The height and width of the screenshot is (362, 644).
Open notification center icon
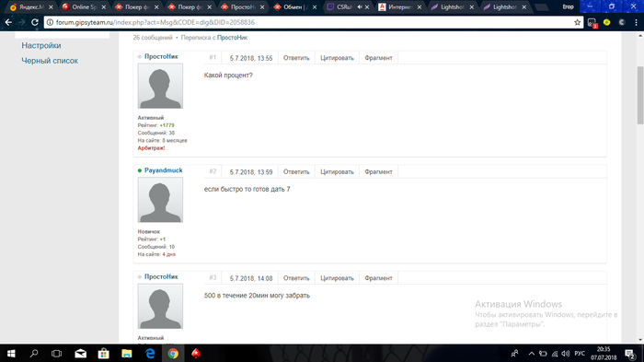630,354
